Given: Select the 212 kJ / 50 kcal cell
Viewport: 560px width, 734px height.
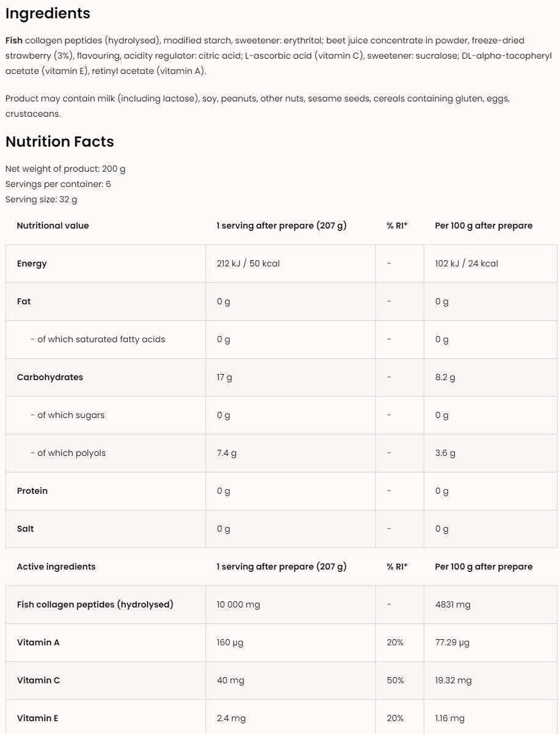Looking at the screenshot, I should pyautogui.click(x=248, y=263).
